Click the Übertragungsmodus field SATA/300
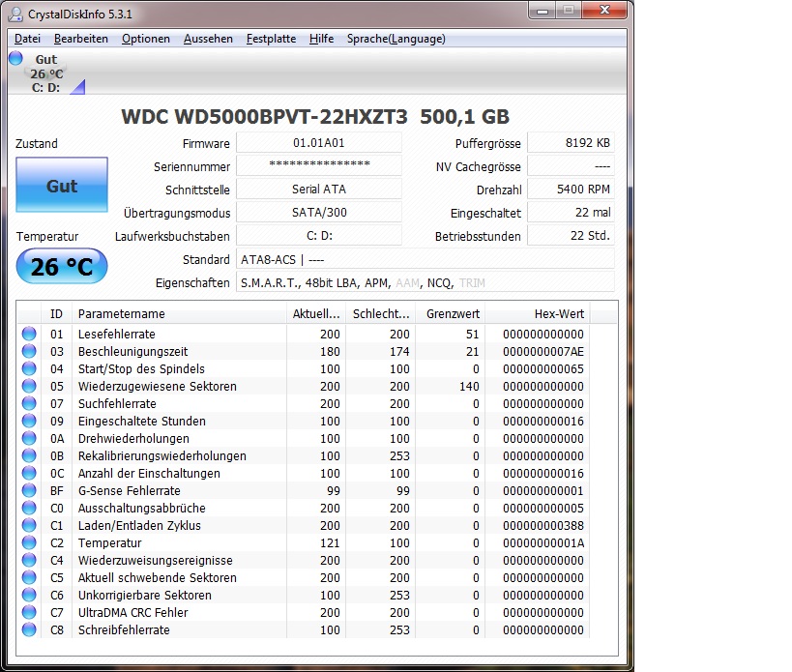Screen dimensions: 792x672 tap(319, 213)
